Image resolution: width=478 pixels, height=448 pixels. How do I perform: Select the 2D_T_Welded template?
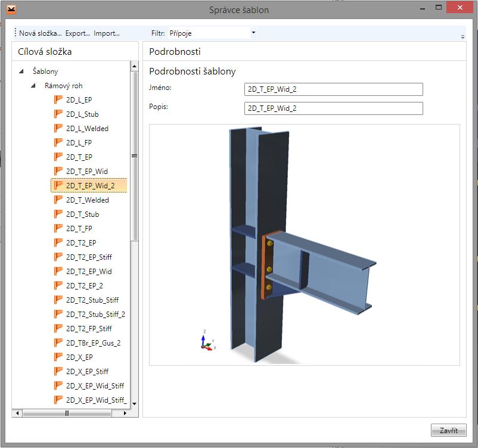[x=88, y=200]
